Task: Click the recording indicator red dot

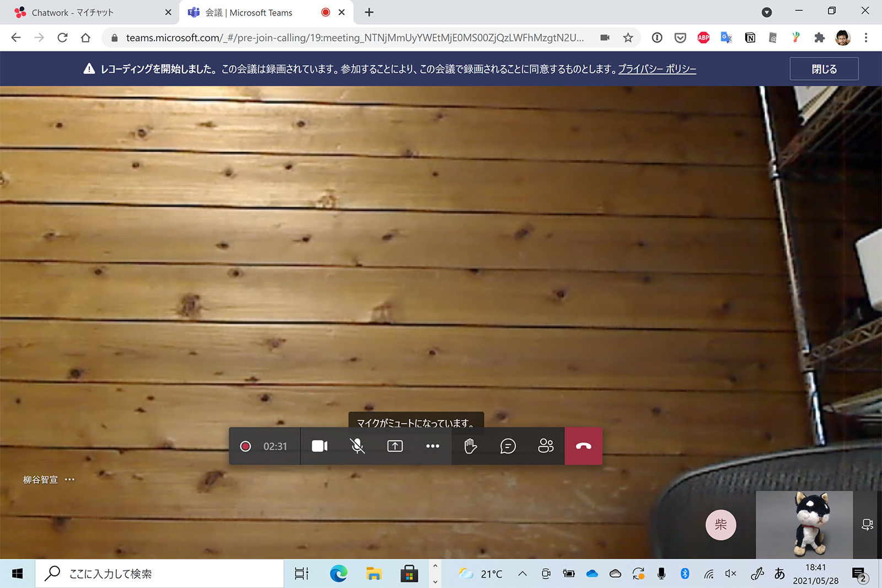Action: click(x=246, y=446)
